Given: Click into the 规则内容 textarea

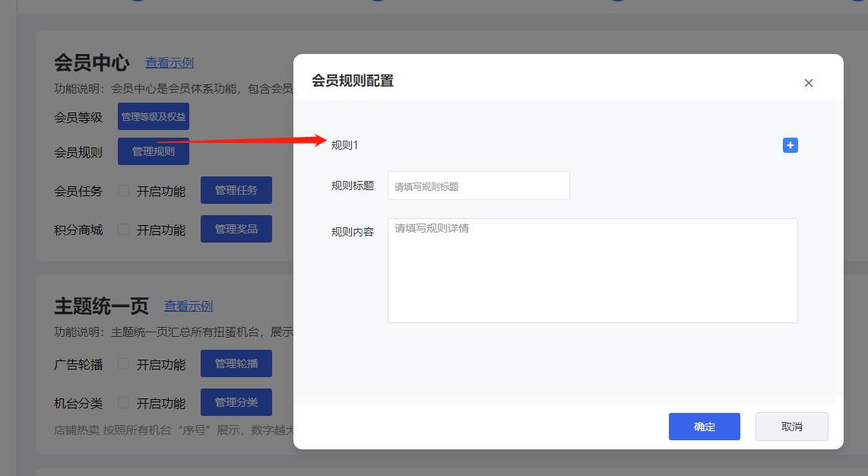Looking at the screenshot, I should 592,271.
